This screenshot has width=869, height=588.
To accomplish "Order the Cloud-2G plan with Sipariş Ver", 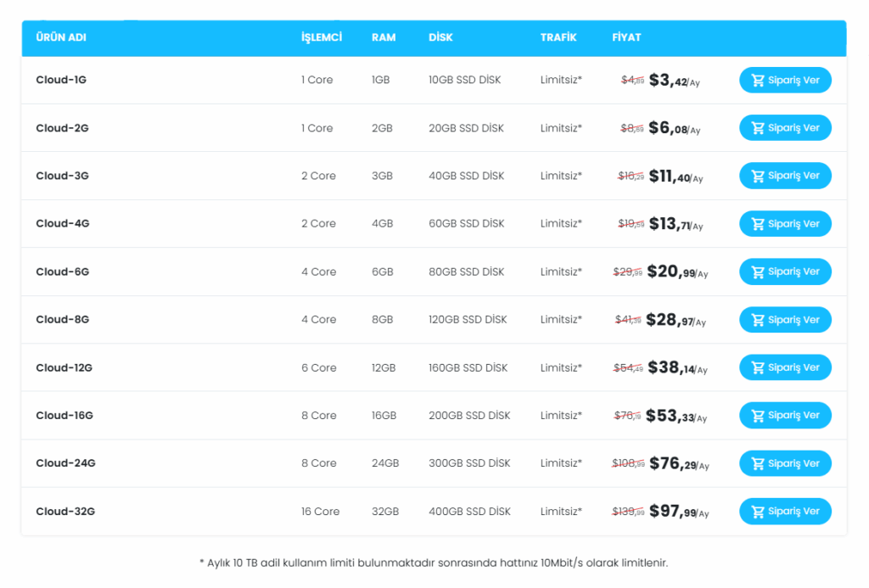I will 785,128.
